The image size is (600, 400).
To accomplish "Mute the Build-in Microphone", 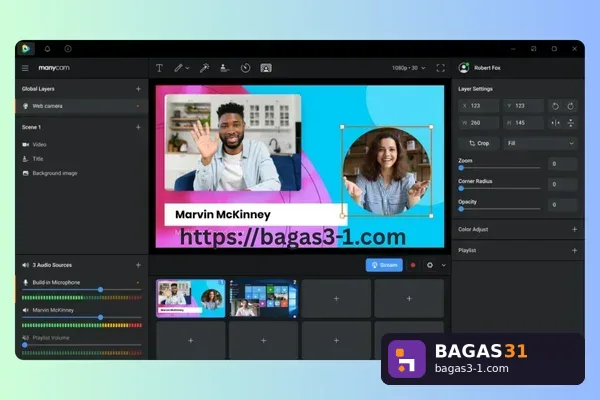I will 26,282.
